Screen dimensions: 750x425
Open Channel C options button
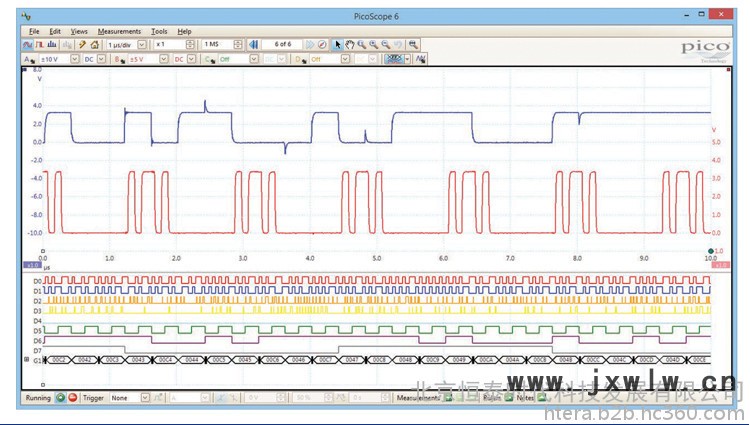(209, 59)
